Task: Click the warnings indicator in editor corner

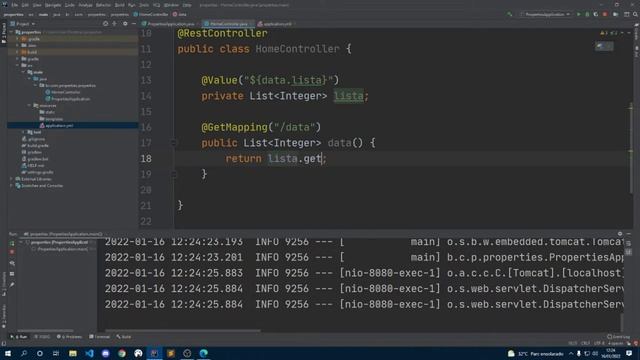Action: tap(610, 33)
